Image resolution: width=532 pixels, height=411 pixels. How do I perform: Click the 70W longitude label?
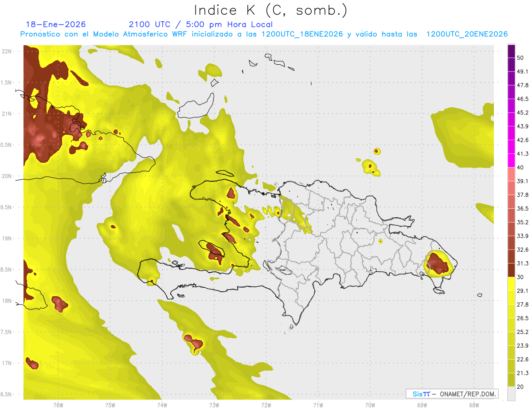click(370, 405)
